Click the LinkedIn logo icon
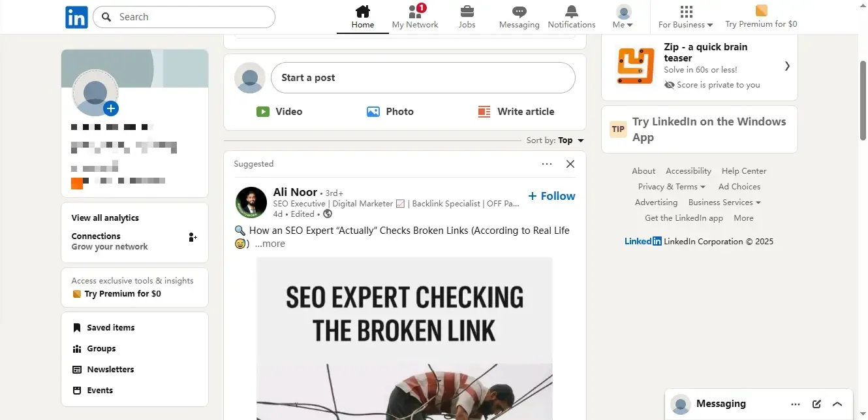Screen dimensions: 868x420 click(76, 17)
